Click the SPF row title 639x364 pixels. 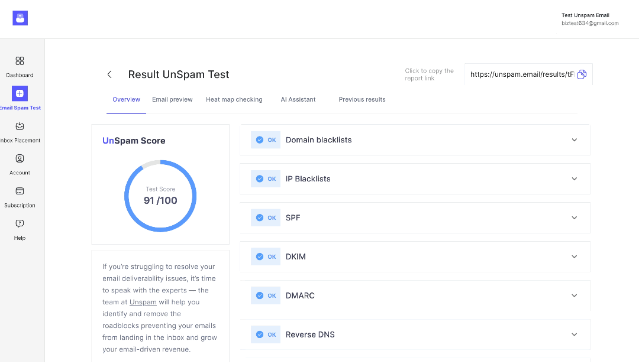tap(293, 218)
